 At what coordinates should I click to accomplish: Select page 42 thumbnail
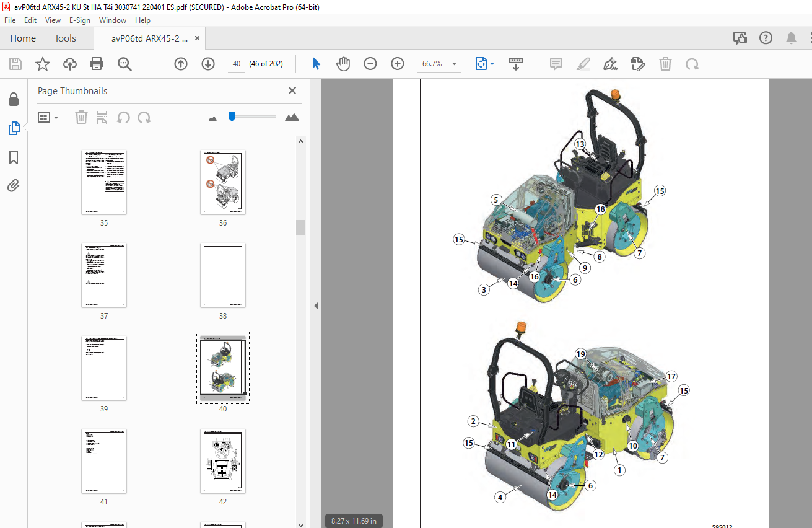(223, 461)
